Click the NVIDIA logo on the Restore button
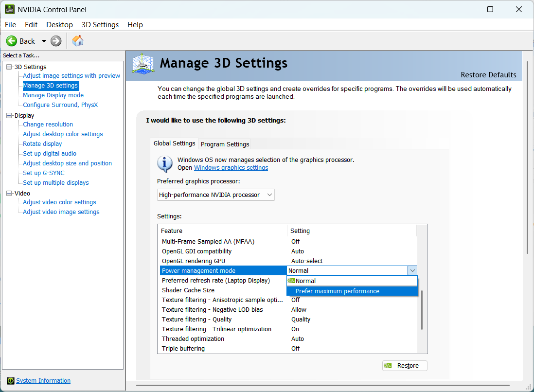 coord(389,365)
